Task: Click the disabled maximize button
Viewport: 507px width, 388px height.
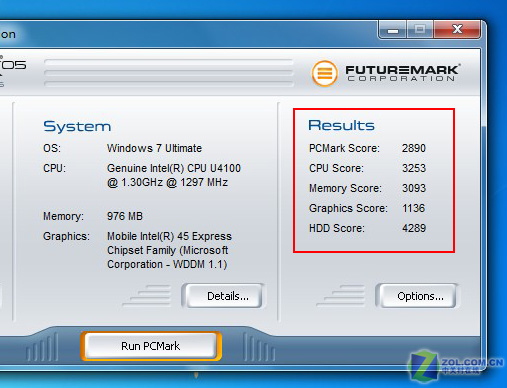Action: 420,29
